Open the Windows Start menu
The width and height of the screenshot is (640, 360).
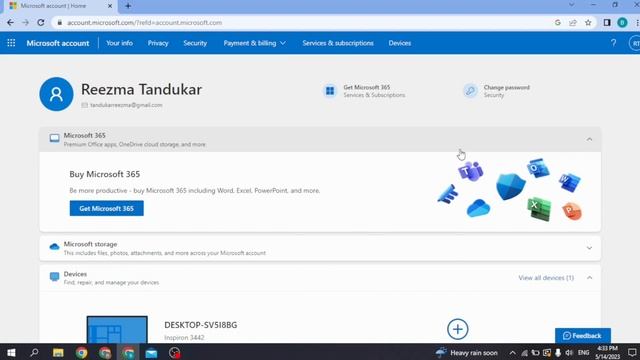click(11, 352)
